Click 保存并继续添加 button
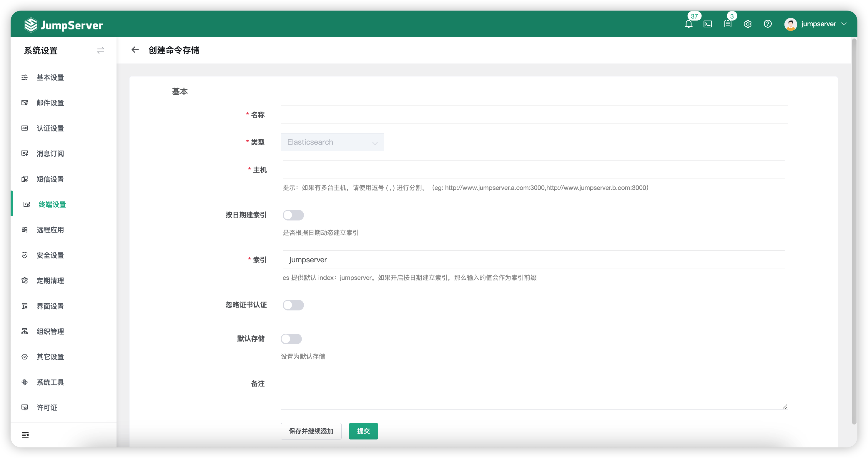Screen dimensions: 868x458 pyautogui.click(x=311, y=431)
